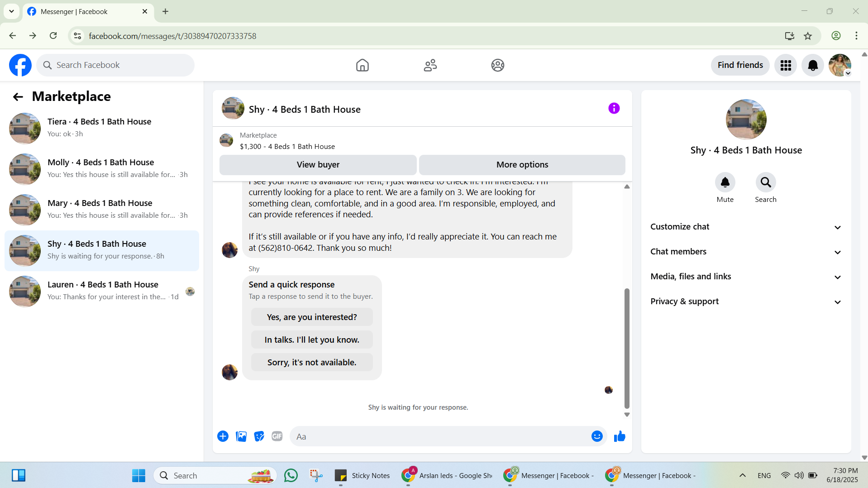Screen dimensions: 868x488
Task: Open the Chrome profile avatar icon
Action: [836, 36]
